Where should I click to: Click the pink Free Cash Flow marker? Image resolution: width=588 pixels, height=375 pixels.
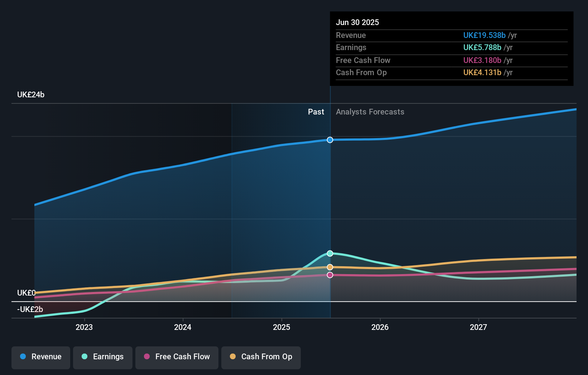point(329,274)
